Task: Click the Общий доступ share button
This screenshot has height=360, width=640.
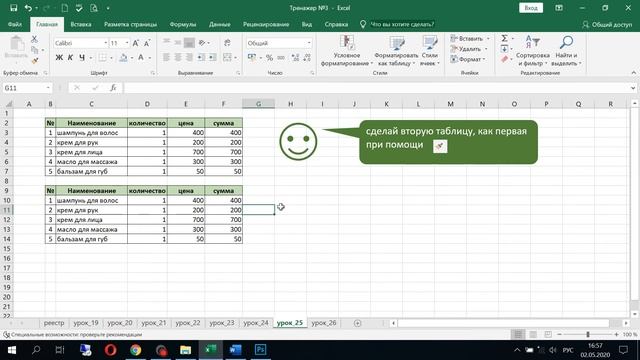Action: coord(607,24)
